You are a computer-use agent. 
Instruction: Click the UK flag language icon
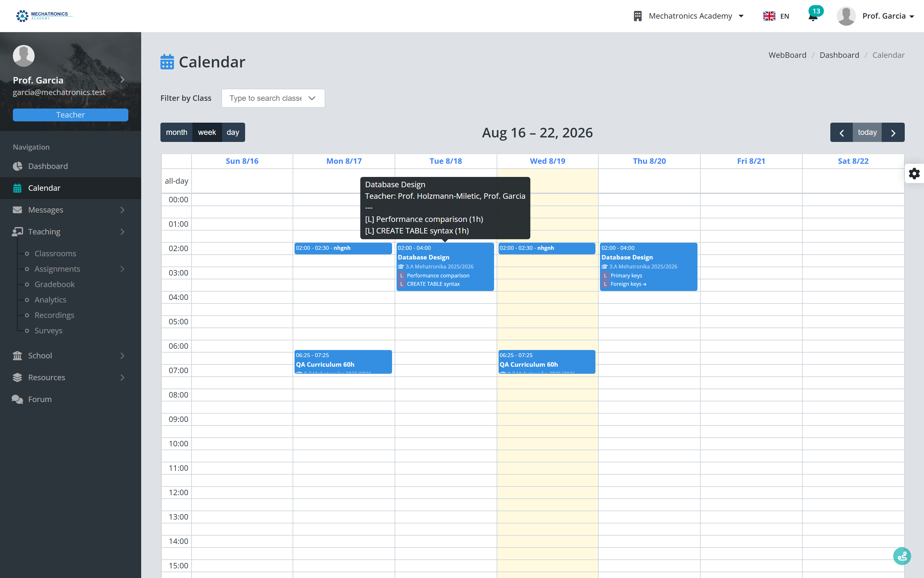769,16
